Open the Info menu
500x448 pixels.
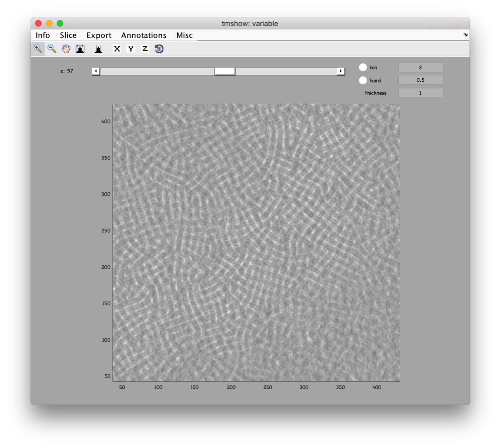tap(43, 35)
